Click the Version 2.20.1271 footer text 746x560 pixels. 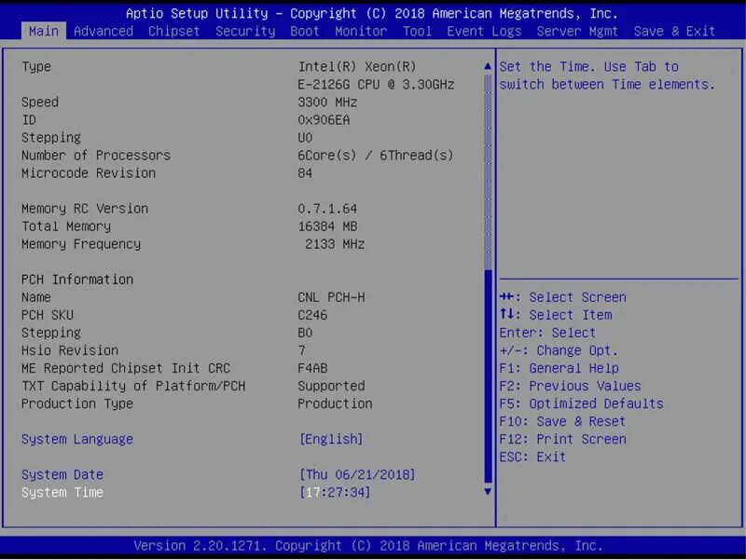pyautogui.click(x=368, y=545)
